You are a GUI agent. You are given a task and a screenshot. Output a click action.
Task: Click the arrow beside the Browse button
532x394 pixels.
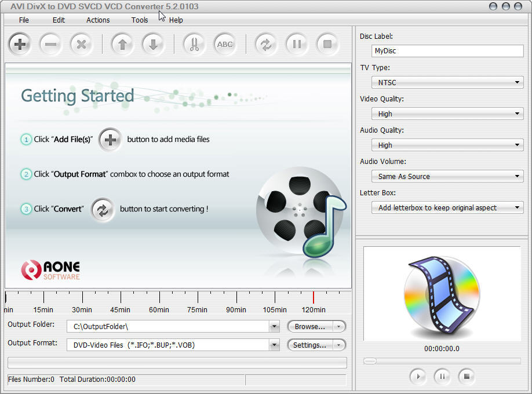pos(338,327)
